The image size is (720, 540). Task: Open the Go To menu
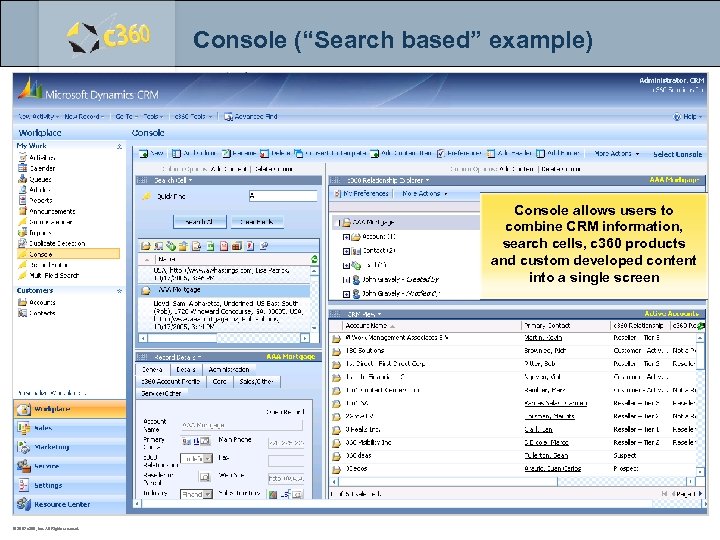tap(126, 117)
